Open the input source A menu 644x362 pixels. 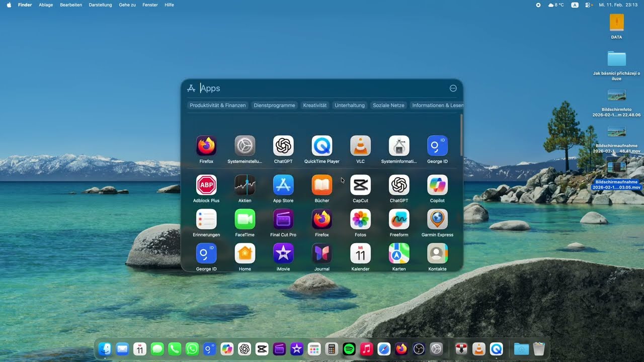pos(575,5)
